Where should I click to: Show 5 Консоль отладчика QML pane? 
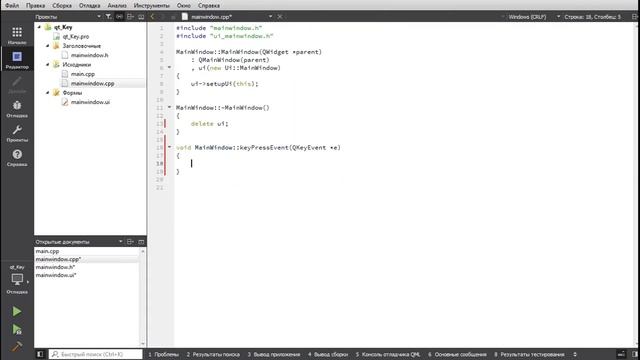(x=388, y=354)
